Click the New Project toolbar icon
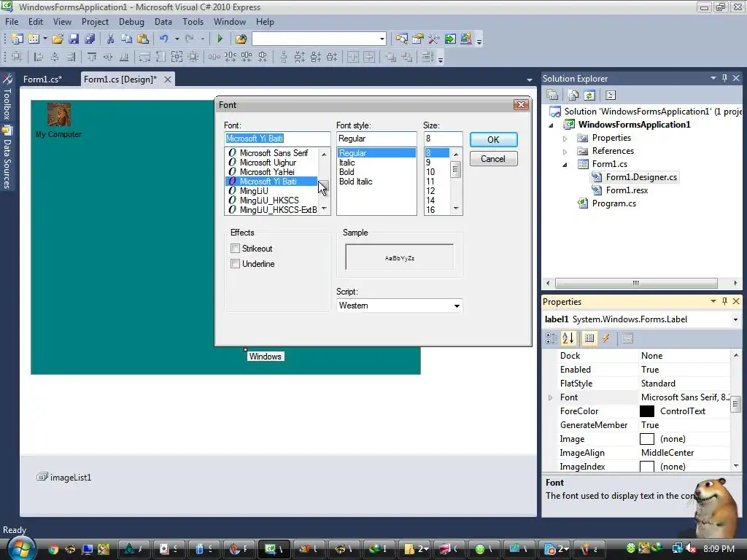The image size is (747, 560). click(18, 39)
